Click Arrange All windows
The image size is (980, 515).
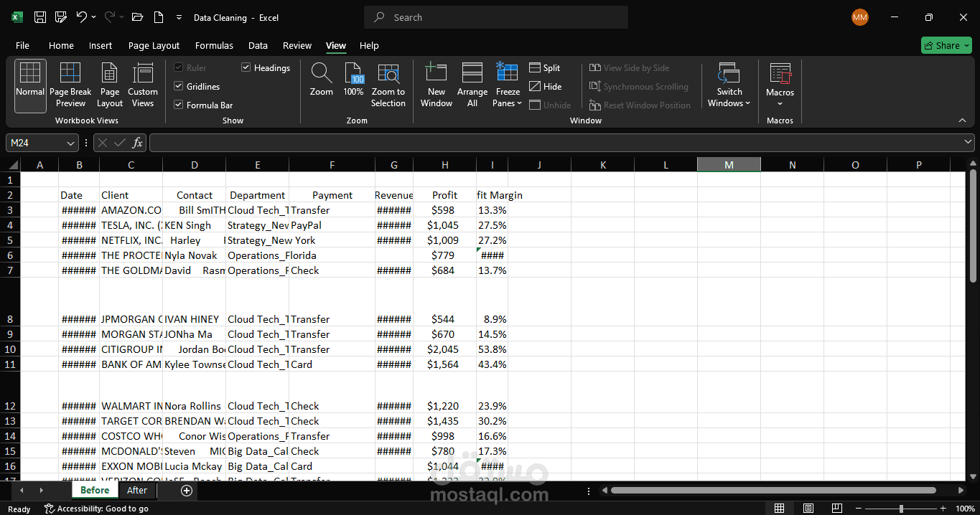pos(472,85)
